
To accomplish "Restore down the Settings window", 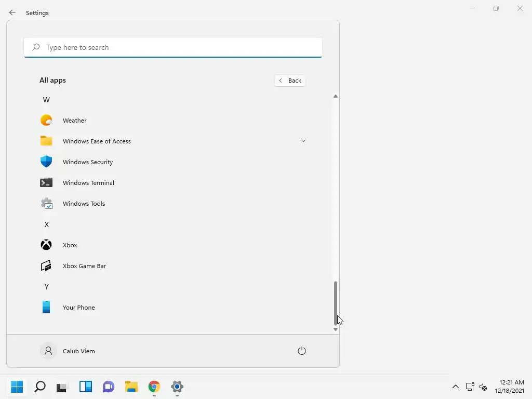I will 496,8.
